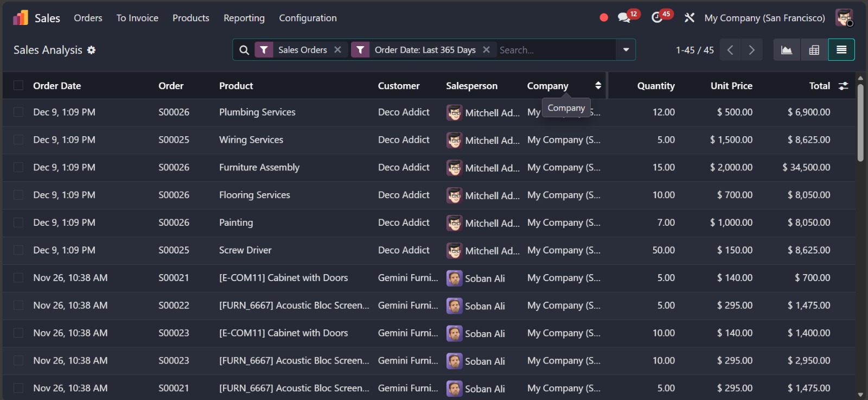Select the list view icon
Screen dimensions: 868x400
pyautogui.click(x=841, y=50)
